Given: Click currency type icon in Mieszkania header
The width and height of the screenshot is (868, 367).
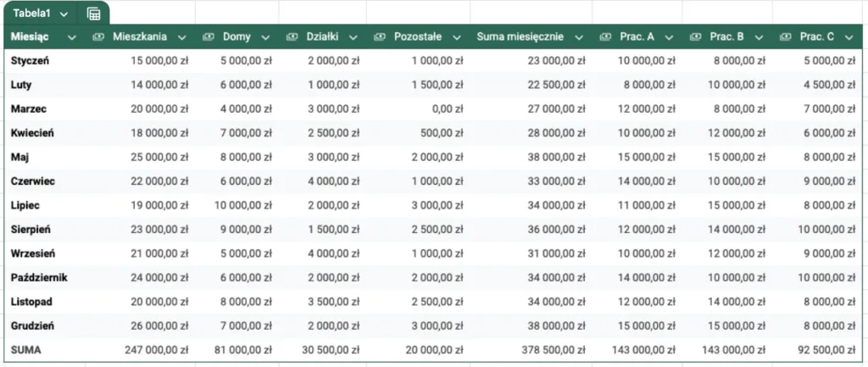Looking at the screenshot, I should (98, 37).
